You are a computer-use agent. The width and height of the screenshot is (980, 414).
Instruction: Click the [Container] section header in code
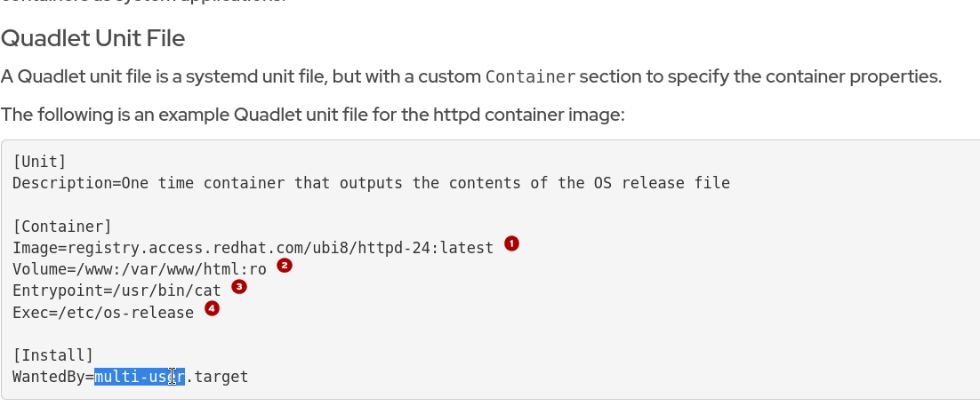click(x=62, y=226)
